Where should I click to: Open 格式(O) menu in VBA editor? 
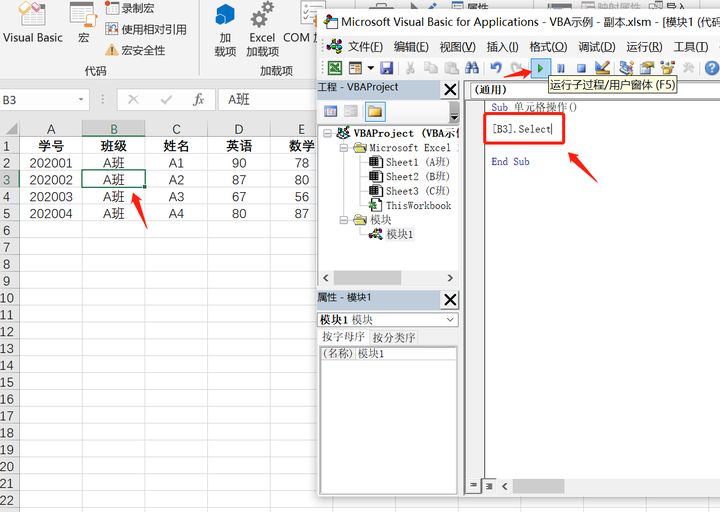[x=548, y=47]
